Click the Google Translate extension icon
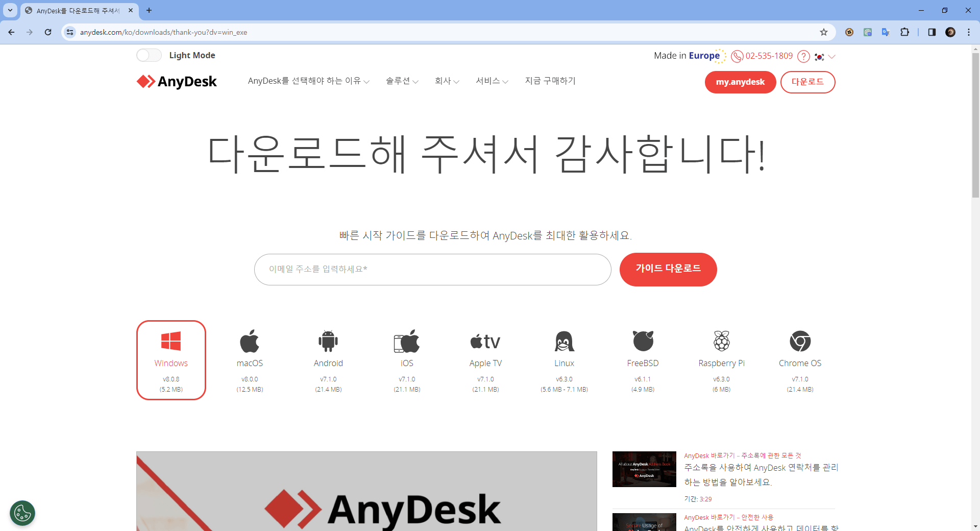Screen dimensions: 980x531 point(886,32)
